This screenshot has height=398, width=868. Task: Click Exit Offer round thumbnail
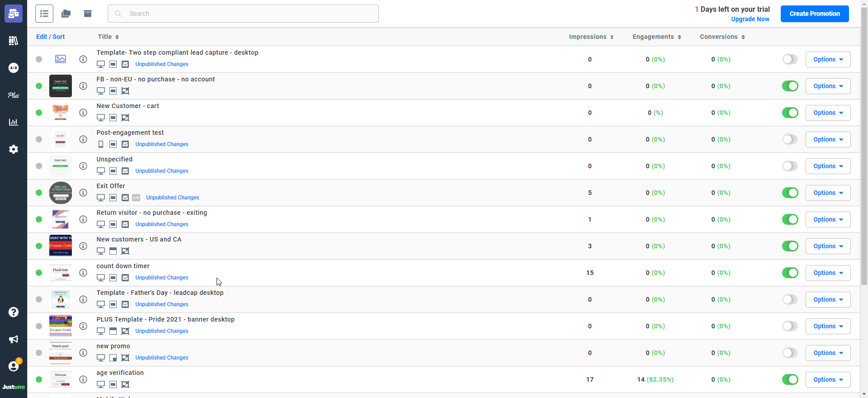pyautogui.click(x=61, y=193)
